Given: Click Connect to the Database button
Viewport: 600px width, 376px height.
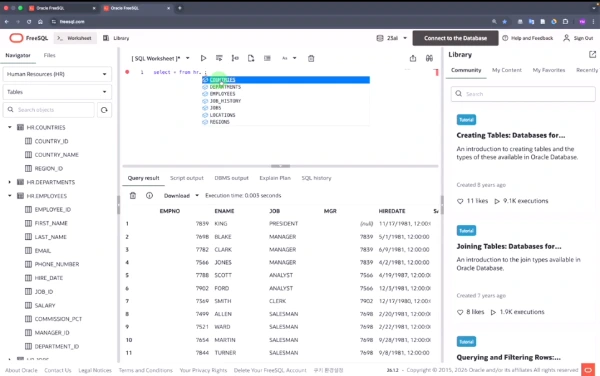Looking at the screenshot, I should pos(455,38).
